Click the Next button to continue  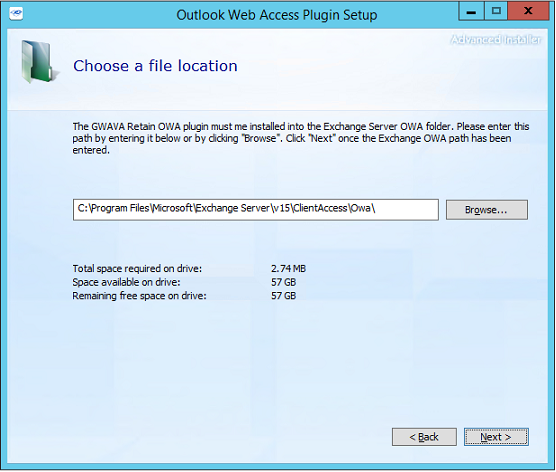(x=496, y=437)
